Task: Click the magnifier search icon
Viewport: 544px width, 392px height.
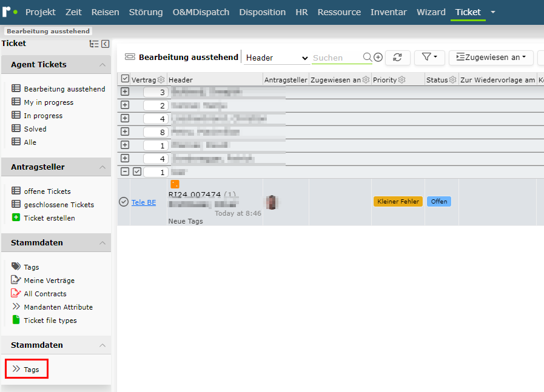Action: coord(368,57)
